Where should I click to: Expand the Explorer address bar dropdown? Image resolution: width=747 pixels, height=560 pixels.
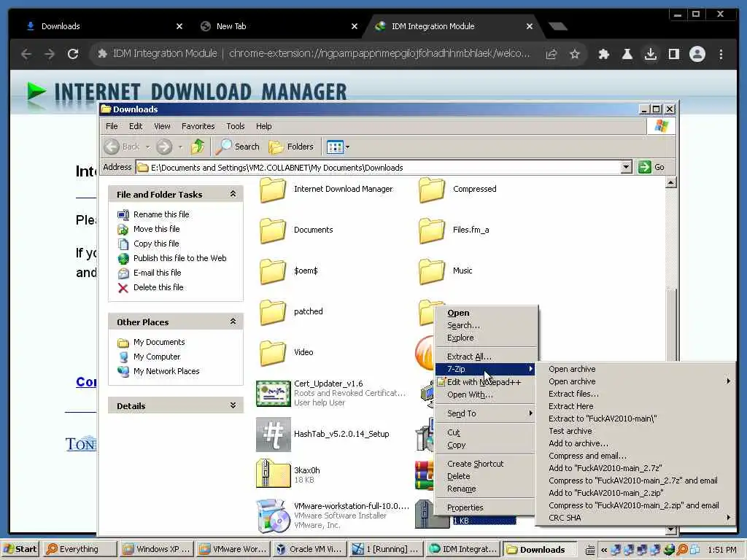tap(627, 167)
